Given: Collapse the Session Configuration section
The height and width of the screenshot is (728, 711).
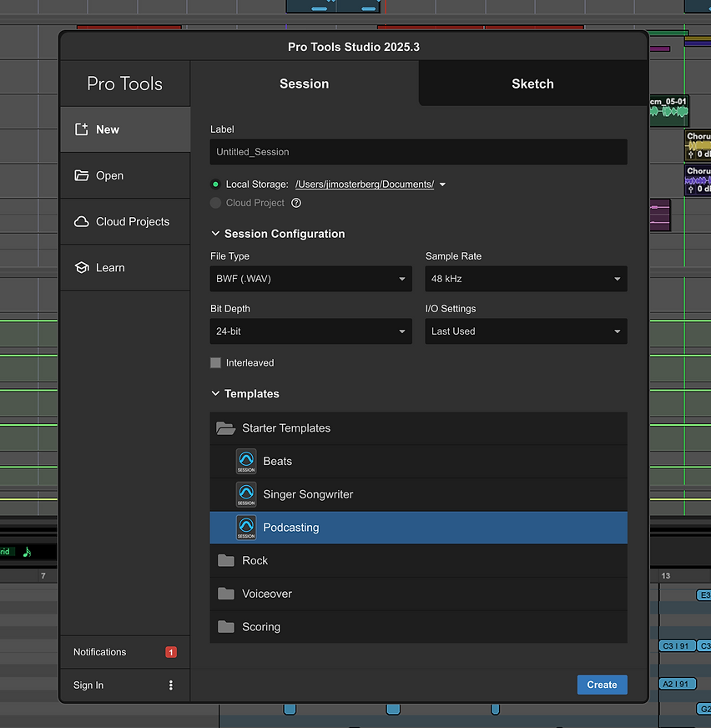Looking at the screenshot, I should (215, 234).
